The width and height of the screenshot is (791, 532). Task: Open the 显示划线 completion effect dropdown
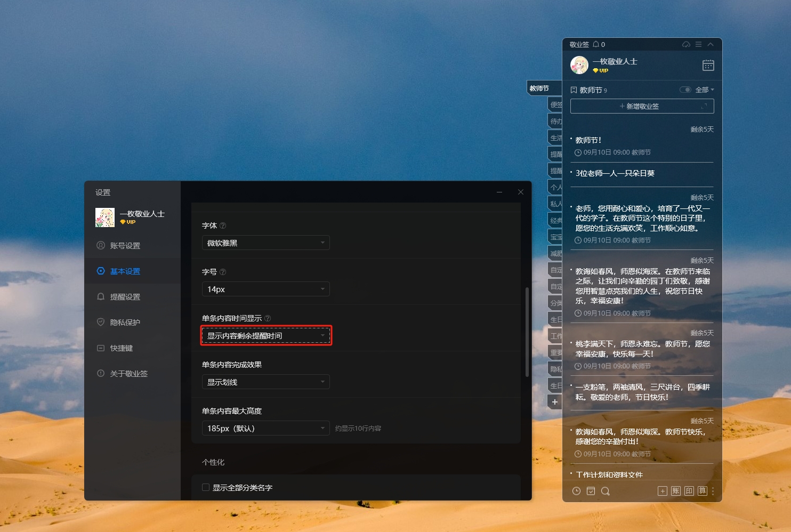[265, 382]
